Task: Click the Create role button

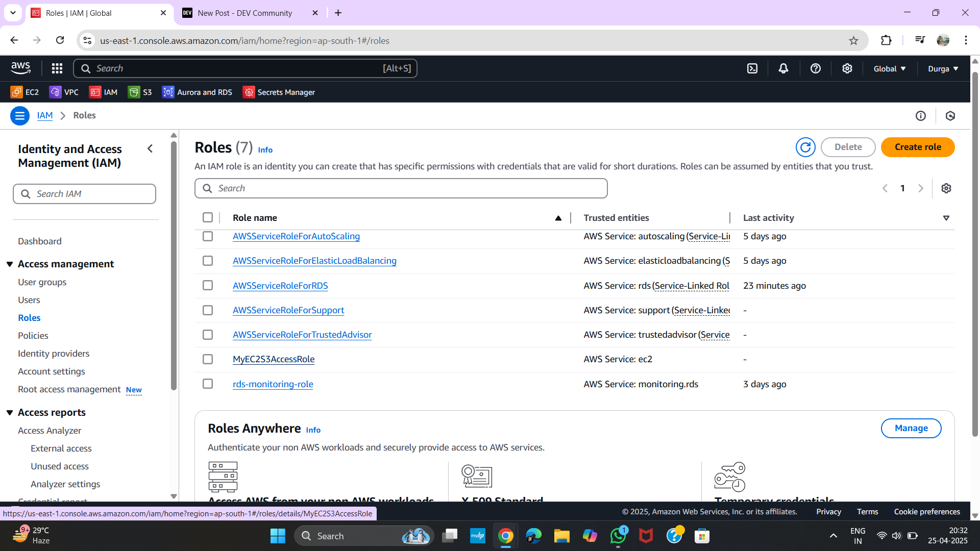Action: pos(918,147)
